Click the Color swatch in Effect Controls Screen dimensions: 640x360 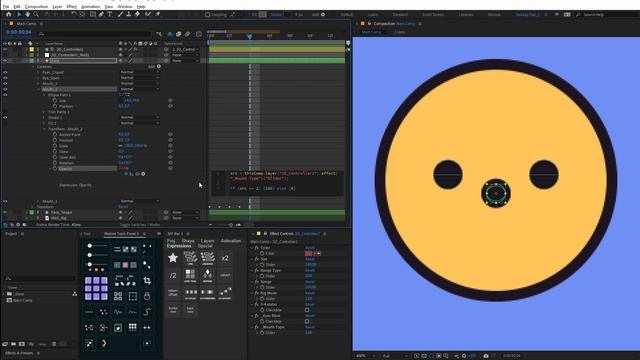309,253
